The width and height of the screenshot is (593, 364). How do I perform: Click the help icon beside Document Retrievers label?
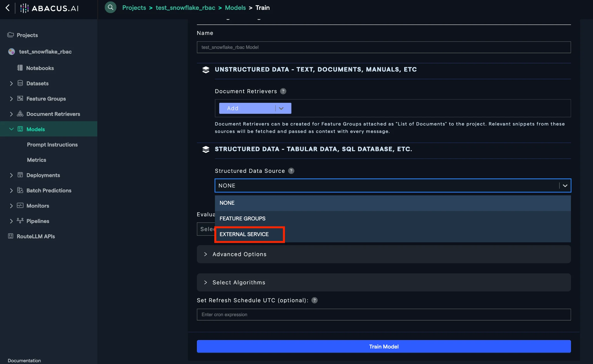[283, 91]
